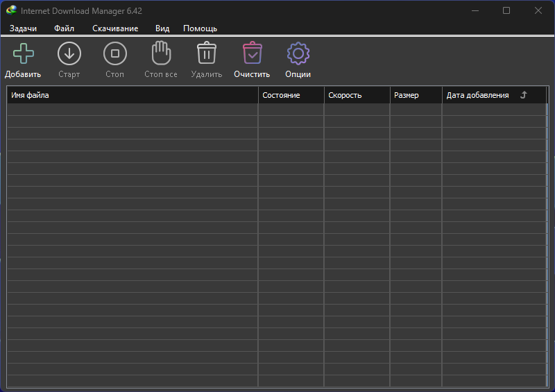Sort by Размер column header
The image size is (555, 392).
(416, 95)
